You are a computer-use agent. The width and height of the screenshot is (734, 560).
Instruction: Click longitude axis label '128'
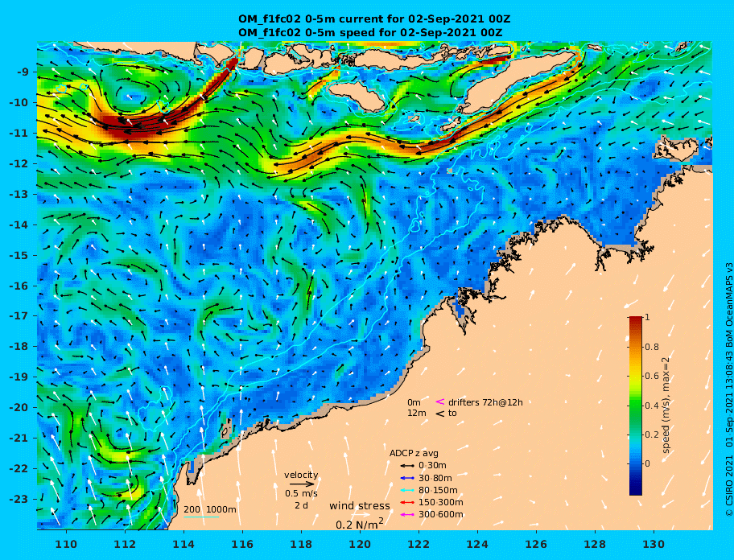595,544
